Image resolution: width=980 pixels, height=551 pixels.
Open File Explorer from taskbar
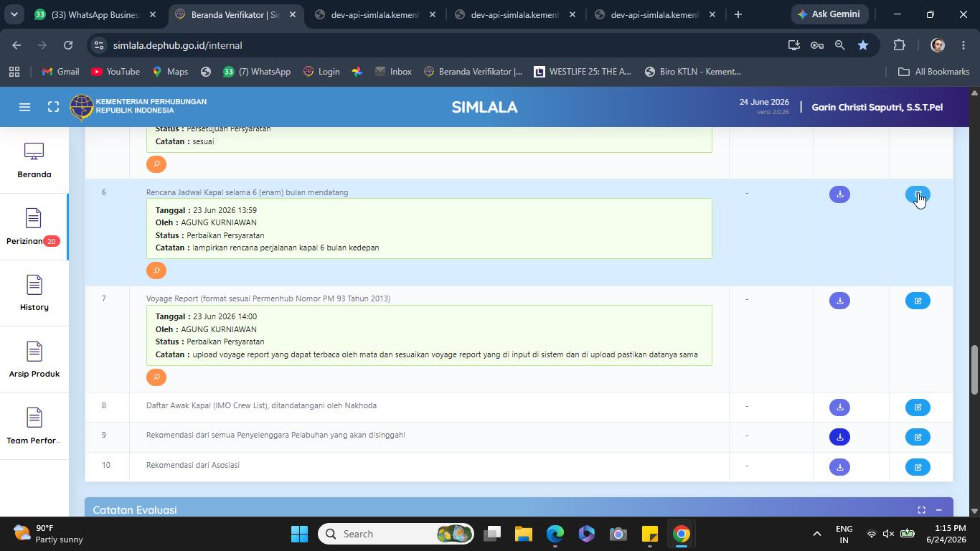tap(523, 534)
